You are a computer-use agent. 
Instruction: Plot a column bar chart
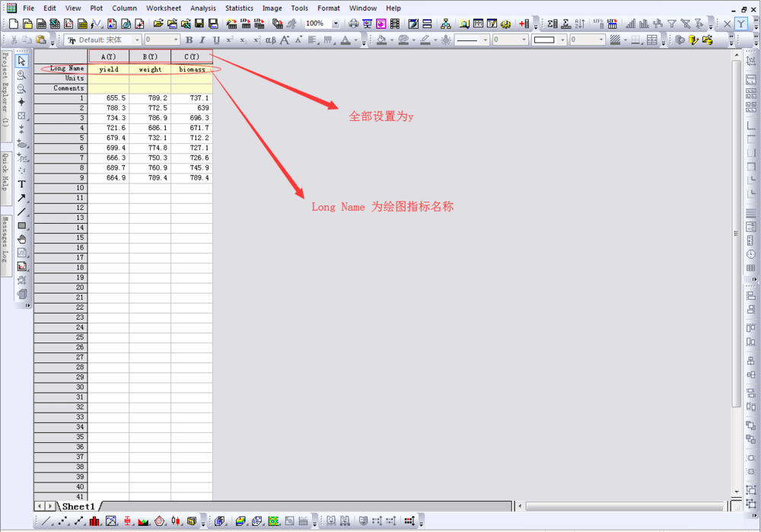click(x=94, y=521)
